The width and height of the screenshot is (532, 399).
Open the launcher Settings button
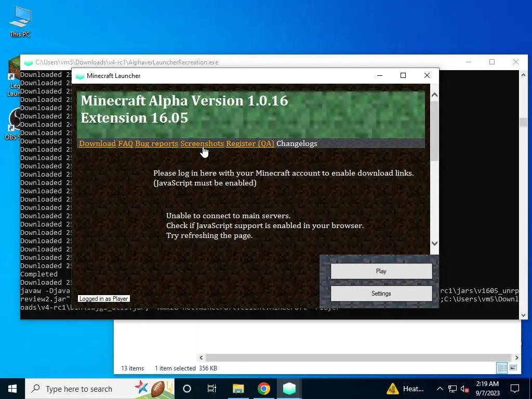[381, 294]
